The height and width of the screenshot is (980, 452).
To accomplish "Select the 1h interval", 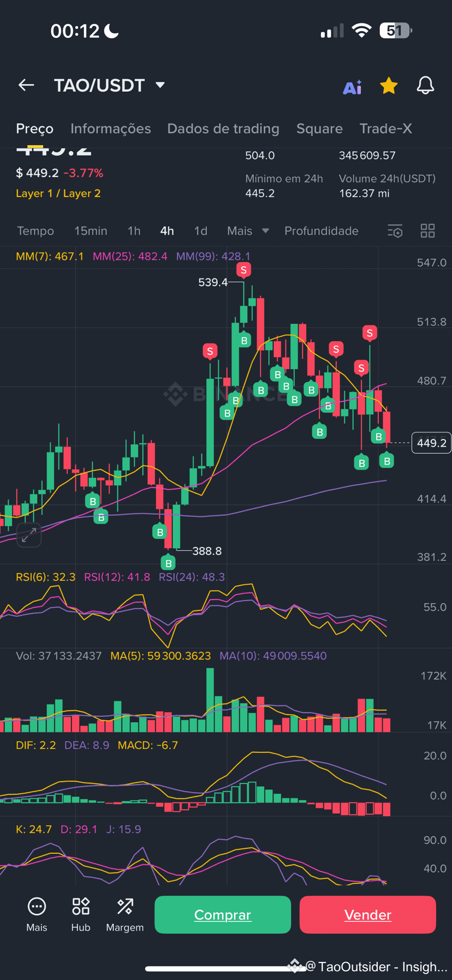I will tap(134, 231).
